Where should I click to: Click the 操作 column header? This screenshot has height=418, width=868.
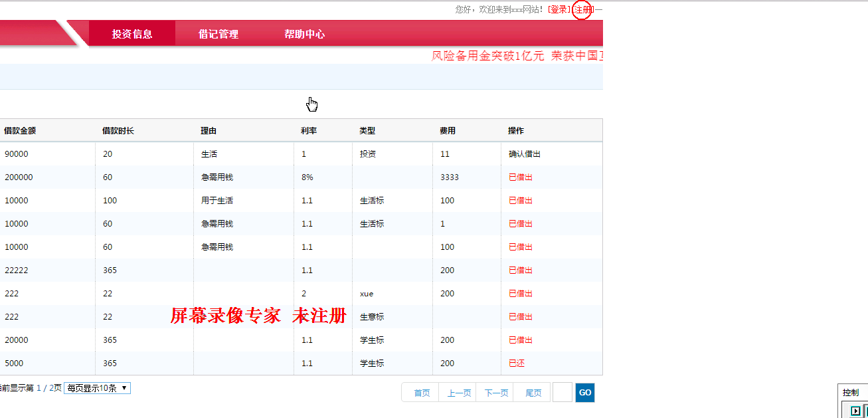(516, 131)
